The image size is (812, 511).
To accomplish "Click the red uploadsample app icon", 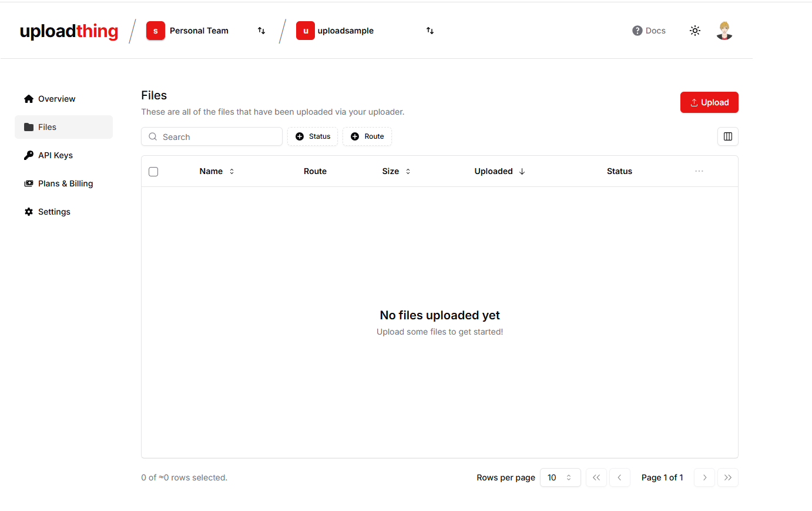I will tap(306, 31).
